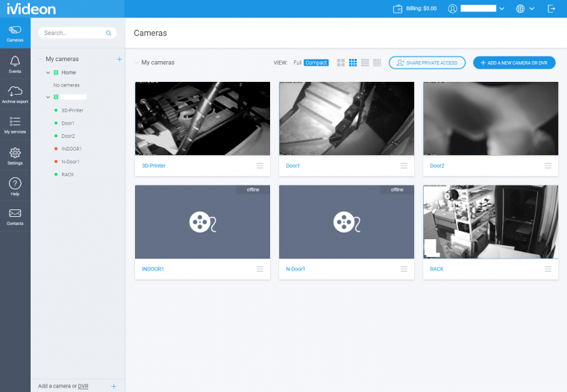Click the search magnifier icon
Screen dimensions: 567x392
pyautogui.click(x=108, y=33)
